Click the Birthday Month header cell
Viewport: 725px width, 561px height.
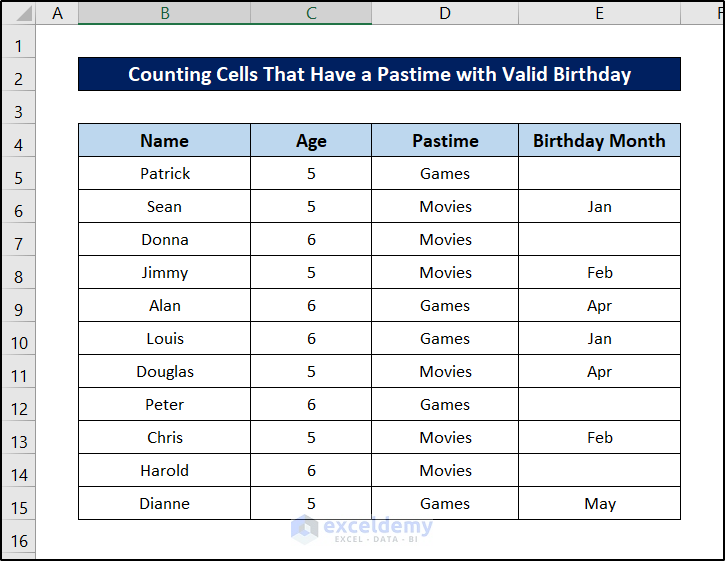tap(599, 141)
